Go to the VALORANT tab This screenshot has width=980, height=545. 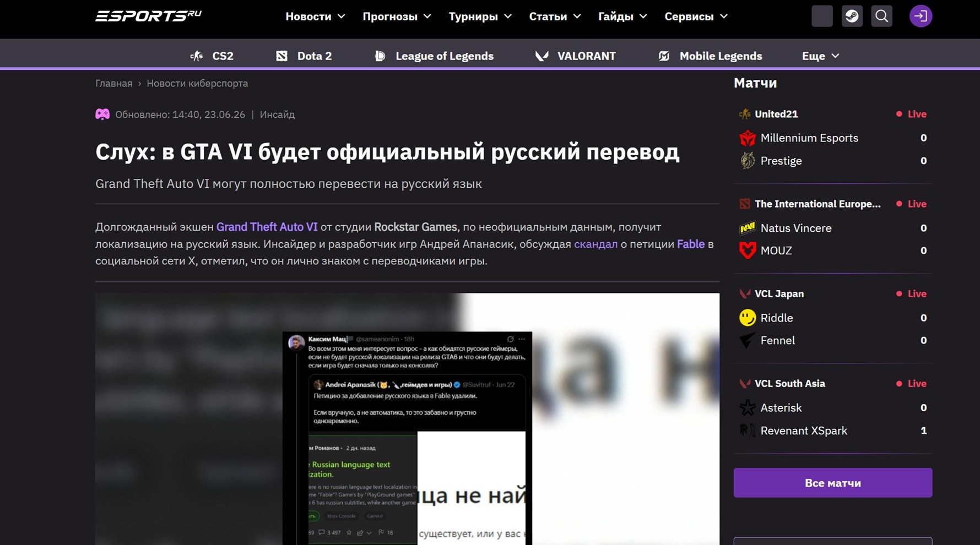[576, 56]
